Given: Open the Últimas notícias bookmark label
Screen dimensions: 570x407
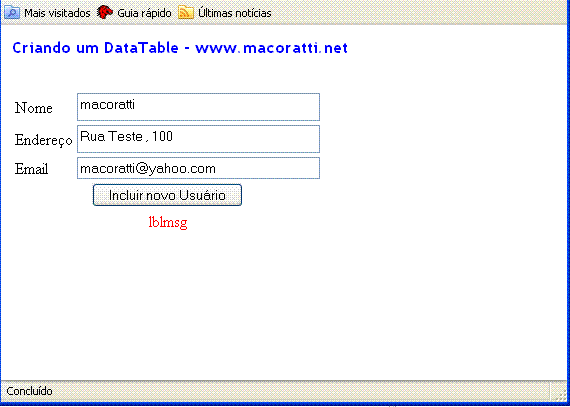Looking at the screenshot, I should [234, 13].
